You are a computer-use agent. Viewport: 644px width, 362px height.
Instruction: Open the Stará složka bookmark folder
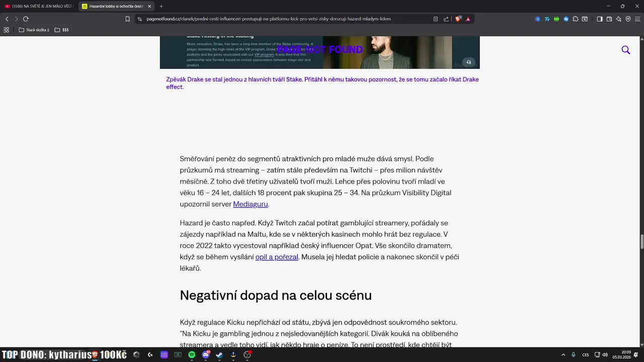34,30
